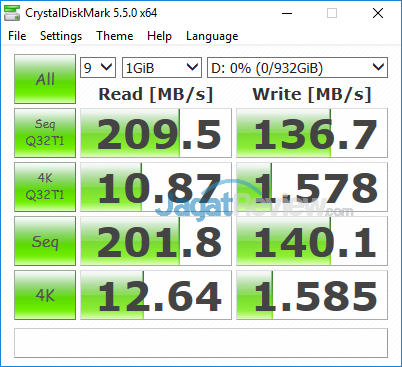Open the test count dropdown showing 9
Viewport: 402px width, 367px height.
coord(98,68)
